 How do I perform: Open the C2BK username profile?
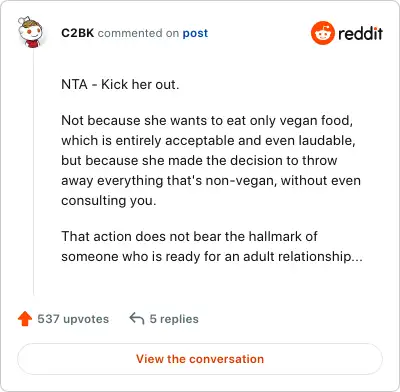(x=78, y=33)
